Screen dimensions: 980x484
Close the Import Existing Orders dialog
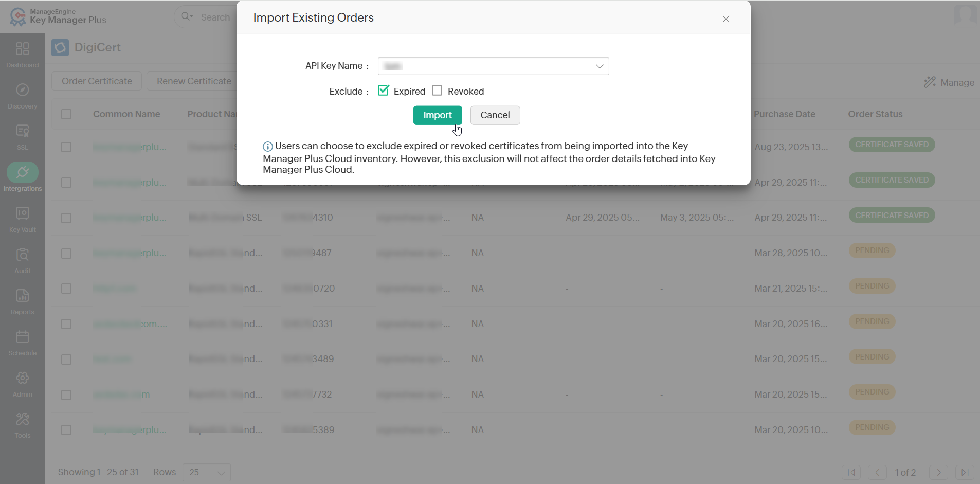click(726, 19)
